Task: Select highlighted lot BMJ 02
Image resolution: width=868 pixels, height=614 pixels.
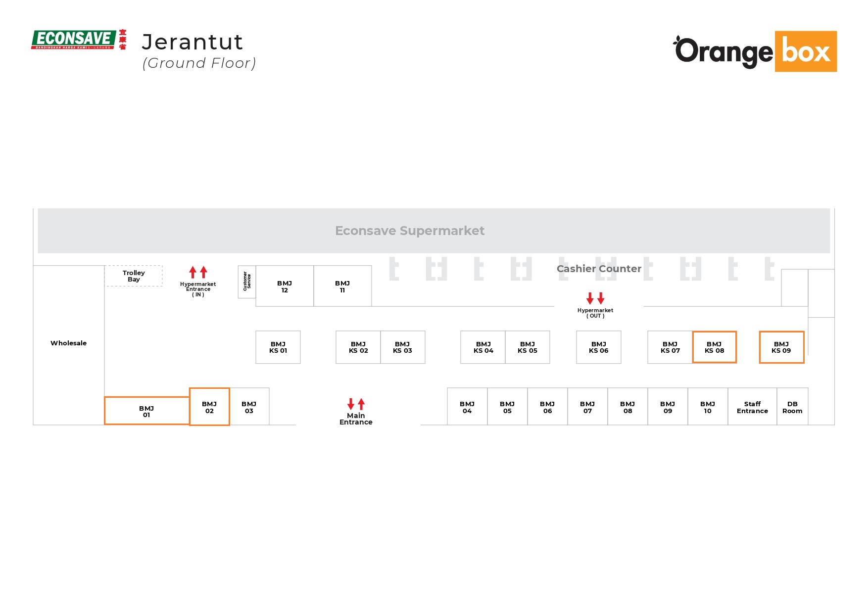Action: [209, 407]
